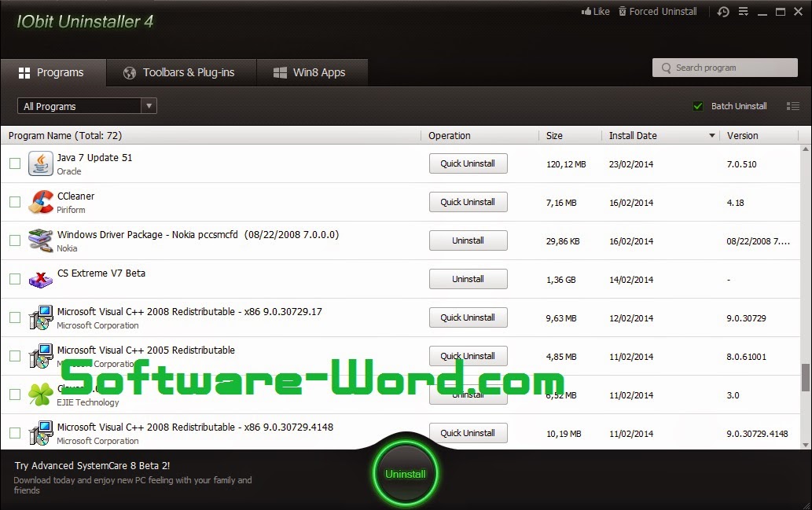Switch to the Programs tab
The width and height of the screenshot is (812, 510).
coord(53,72)
